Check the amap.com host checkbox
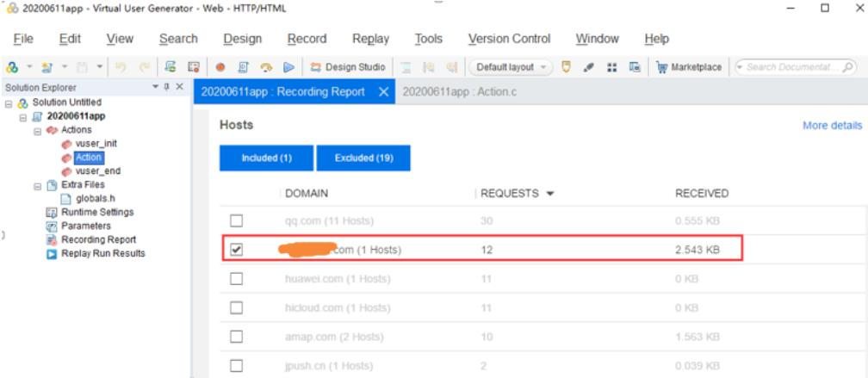This screenshot has height=378, width=868. pyautogui.click(x=236, y=337)
